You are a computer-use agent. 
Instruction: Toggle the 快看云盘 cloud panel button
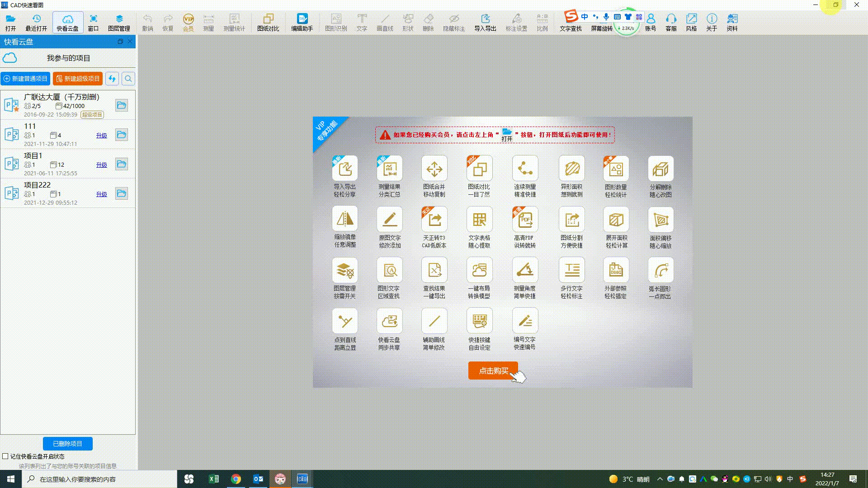pos(67,22)
